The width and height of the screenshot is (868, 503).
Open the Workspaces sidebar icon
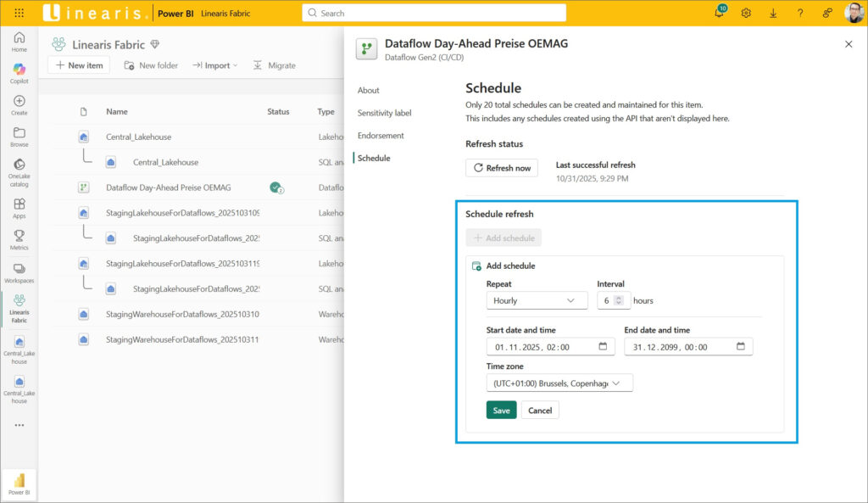pyautogui.click(x=19, y=272)
